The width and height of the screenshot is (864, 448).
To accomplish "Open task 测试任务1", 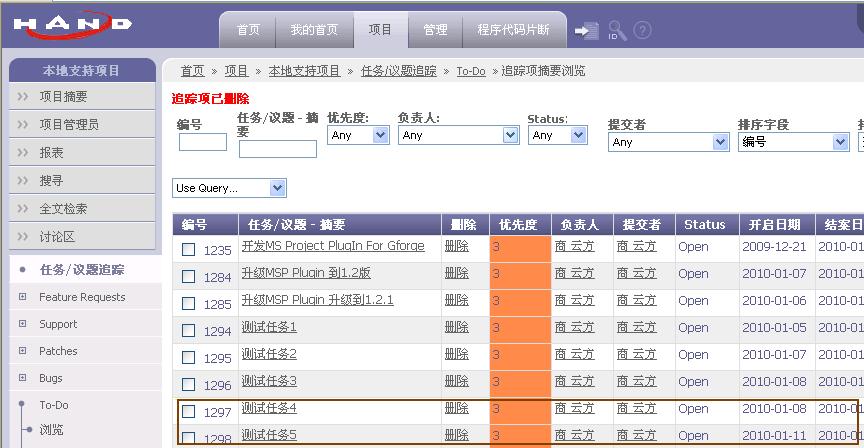I will click(x=269, y=327).
